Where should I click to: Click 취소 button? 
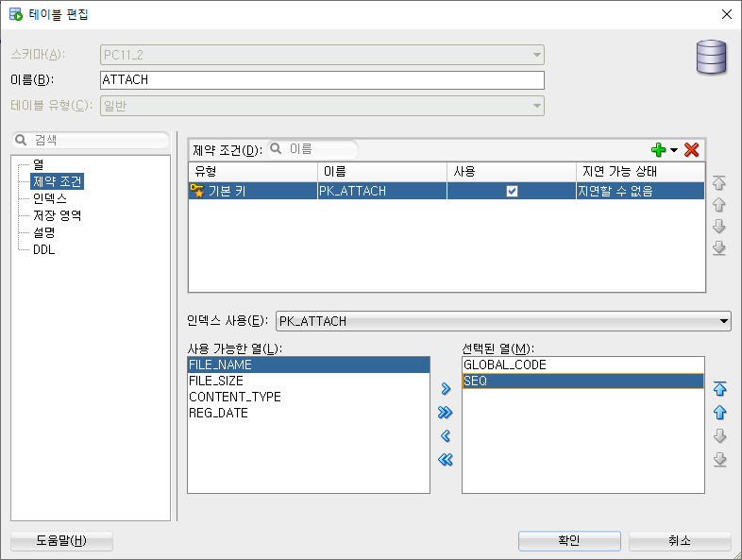click(x=680, y=540)
